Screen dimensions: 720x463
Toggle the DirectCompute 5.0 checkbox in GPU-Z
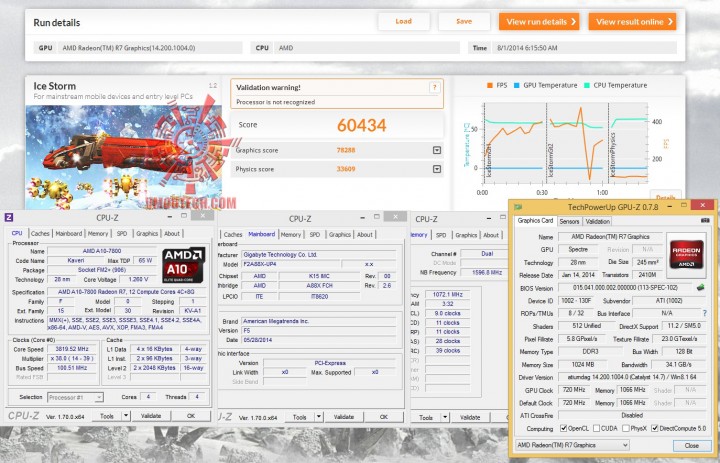coord(655,428)
